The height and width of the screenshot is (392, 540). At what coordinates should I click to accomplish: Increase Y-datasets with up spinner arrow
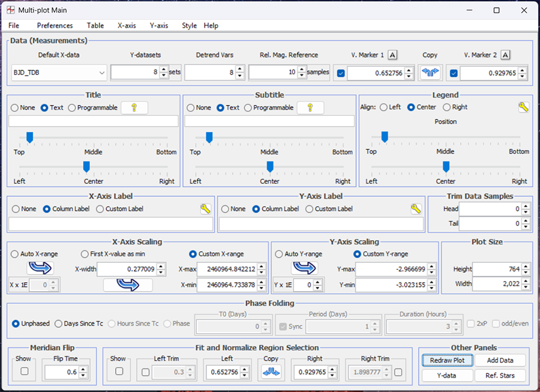pyautogui.click(x=163, y=70)
